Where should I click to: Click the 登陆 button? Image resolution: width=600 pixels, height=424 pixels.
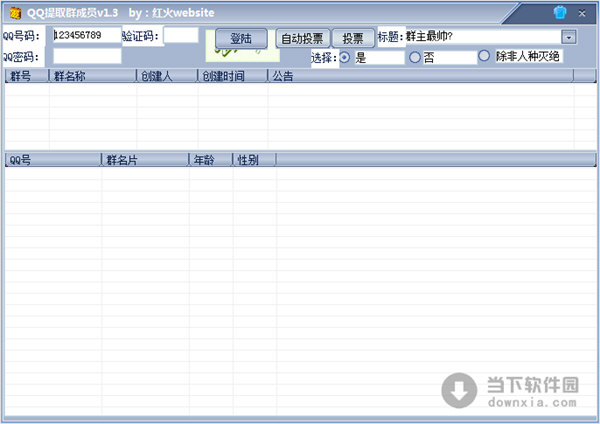click(x=241, y=38)
